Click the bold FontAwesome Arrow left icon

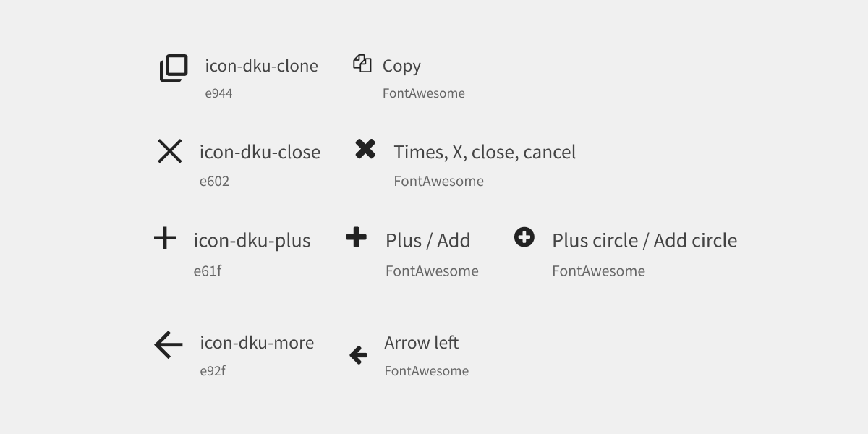click(x=358, y=355)
